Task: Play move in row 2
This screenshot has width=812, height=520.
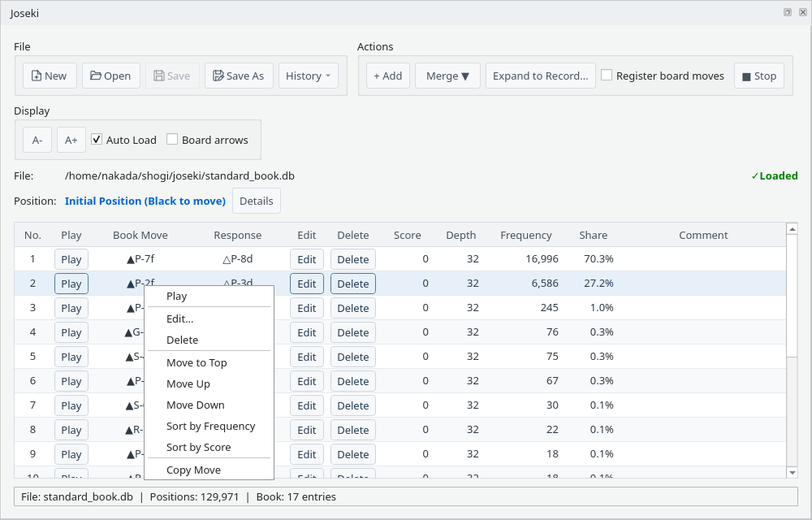Action: [x=71, y=284]
